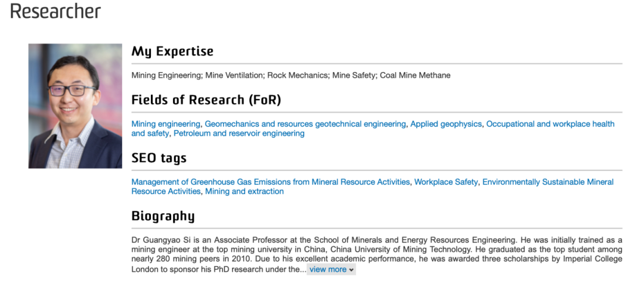Click the My Expertise heading
This screenshot has width=644, height=292.
pyautogui.click(x=172, y=51)
